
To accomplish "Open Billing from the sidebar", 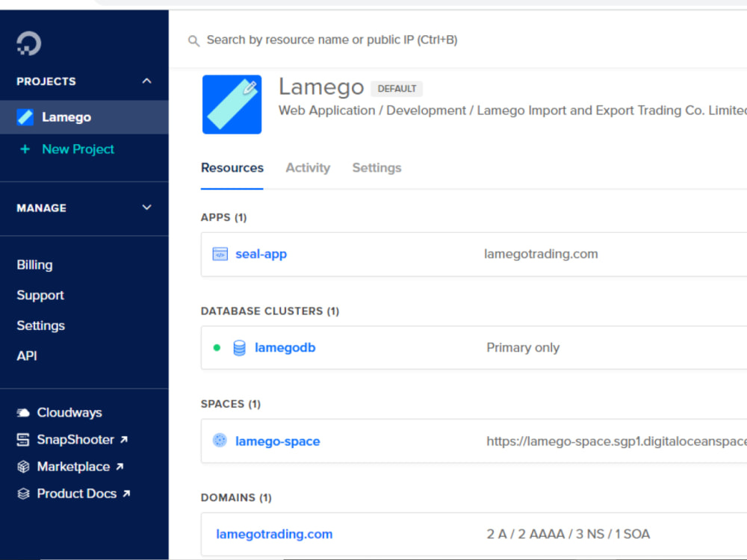I will click(x=35, y=265).
